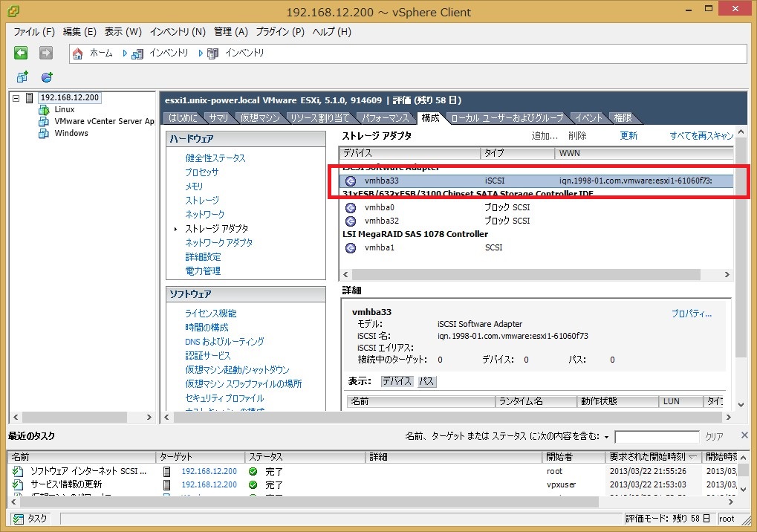757x532 pixels.
Task: Open the 健全性ステータス hardware link
Action: pyautogui.click(x=215, y=158)
